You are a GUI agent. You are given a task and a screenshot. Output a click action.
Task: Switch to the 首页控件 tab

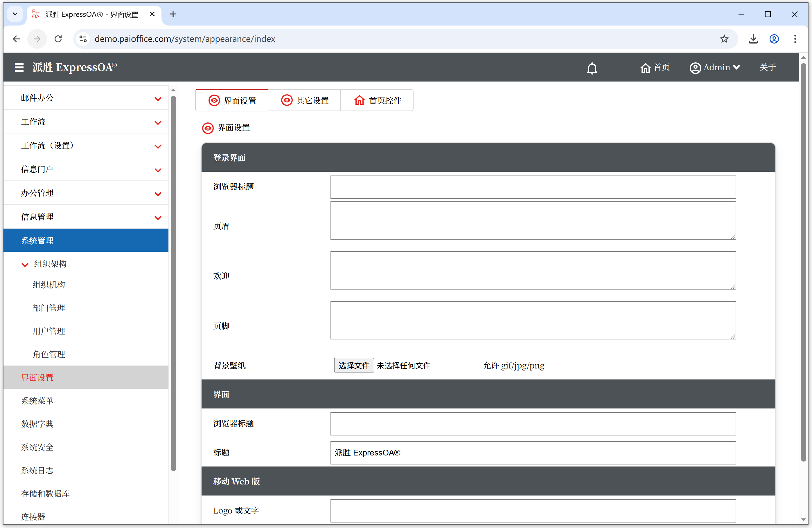(x=377, y=100)
